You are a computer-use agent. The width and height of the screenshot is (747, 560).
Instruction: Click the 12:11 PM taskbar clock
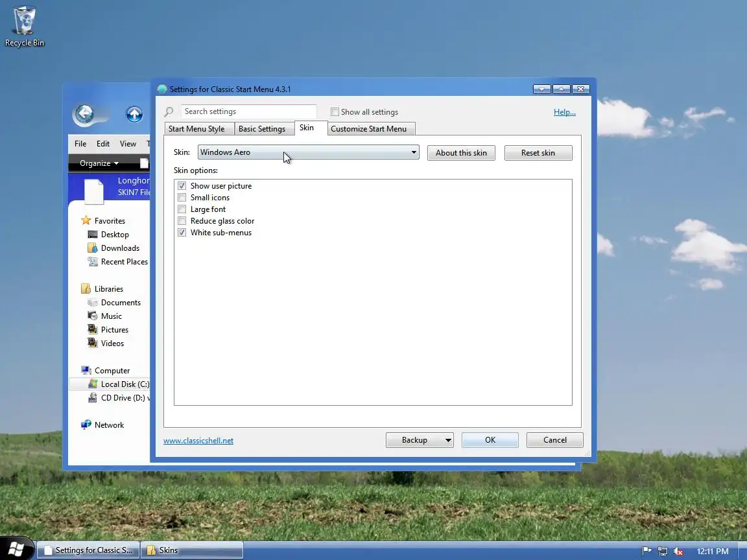713,551
